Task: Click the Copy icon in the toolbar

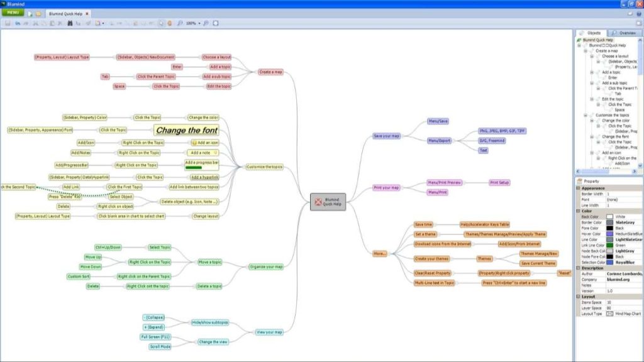Action: click(x=43, y=22)
